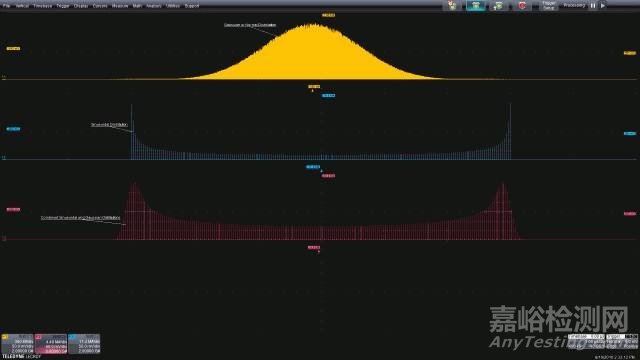
Task: Open Trigger Setup button in toolbar
Action: pos(549,6)
